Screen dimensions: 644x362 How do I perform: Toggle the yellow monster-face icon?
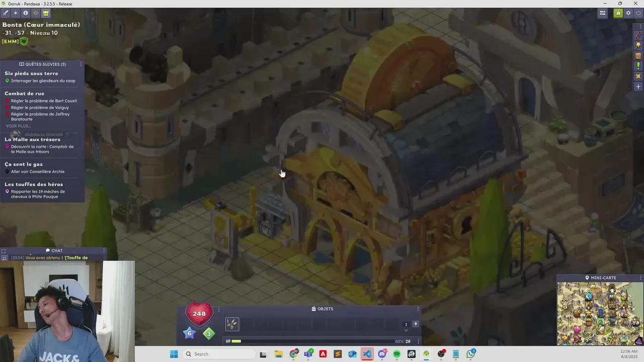click(46, 13)
